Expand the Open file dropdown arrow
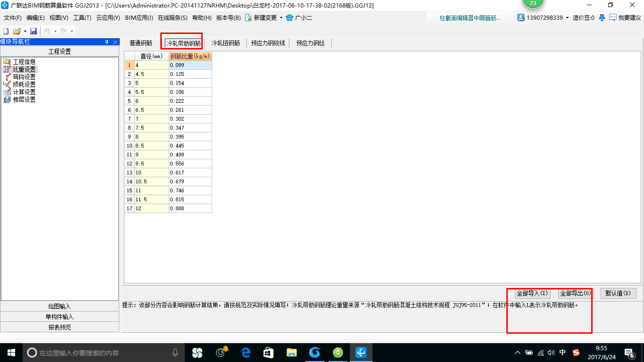Screen dimensions: 644x362 click(x=25, y=31)
